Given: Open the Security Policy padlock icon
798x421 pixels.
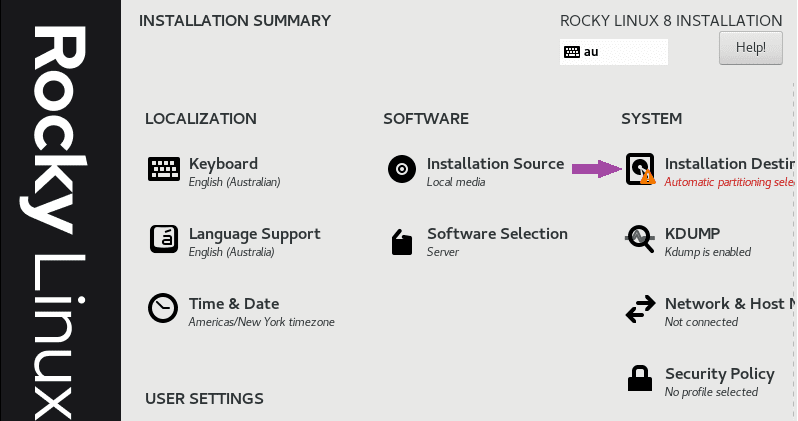Looking at the screenshot, I should pos(640,378).
